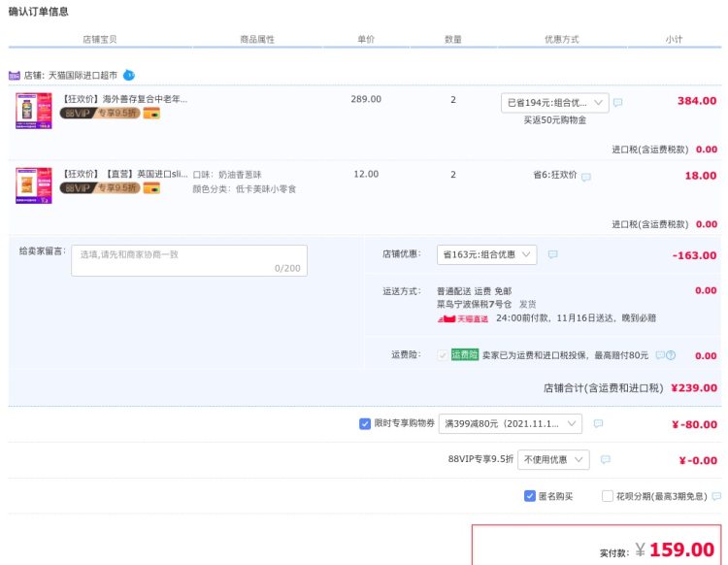The height and width of the screenshot is (565, 728).
Task: Click the ¥159.00 实付款 amount
Action: pos(675,549)
